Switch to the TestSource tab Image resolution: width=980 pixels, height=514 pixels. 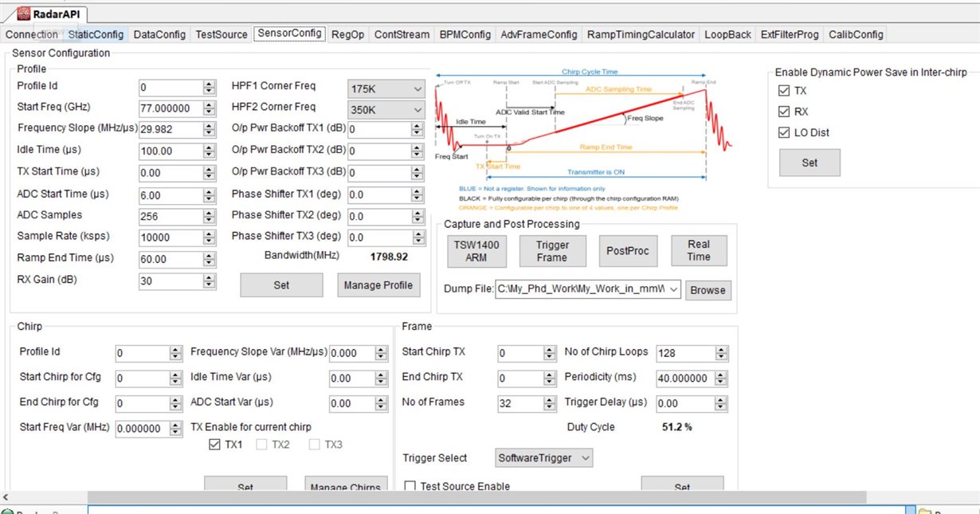tap(221, 34)
